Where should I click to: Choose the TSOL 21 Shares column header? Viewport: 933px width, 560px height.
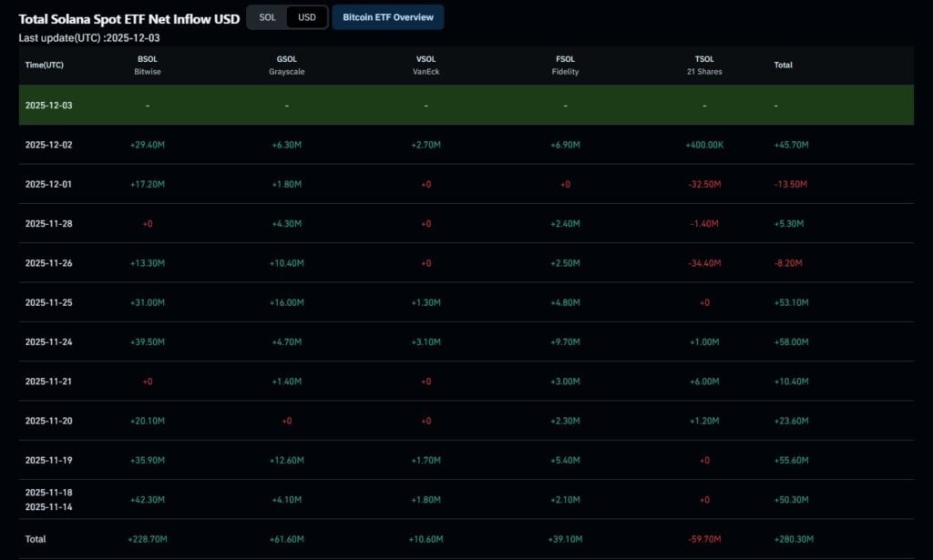coord(704,66)
